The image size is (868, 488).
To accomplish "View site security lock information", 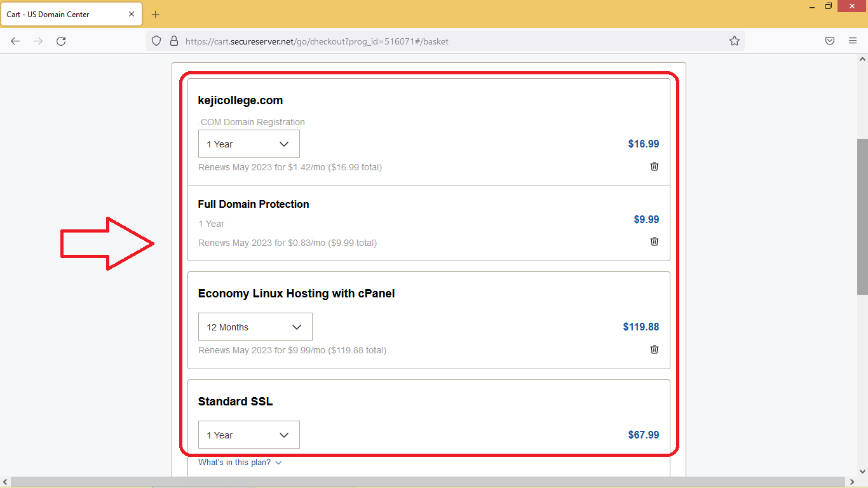I will (x=173, y=41).
